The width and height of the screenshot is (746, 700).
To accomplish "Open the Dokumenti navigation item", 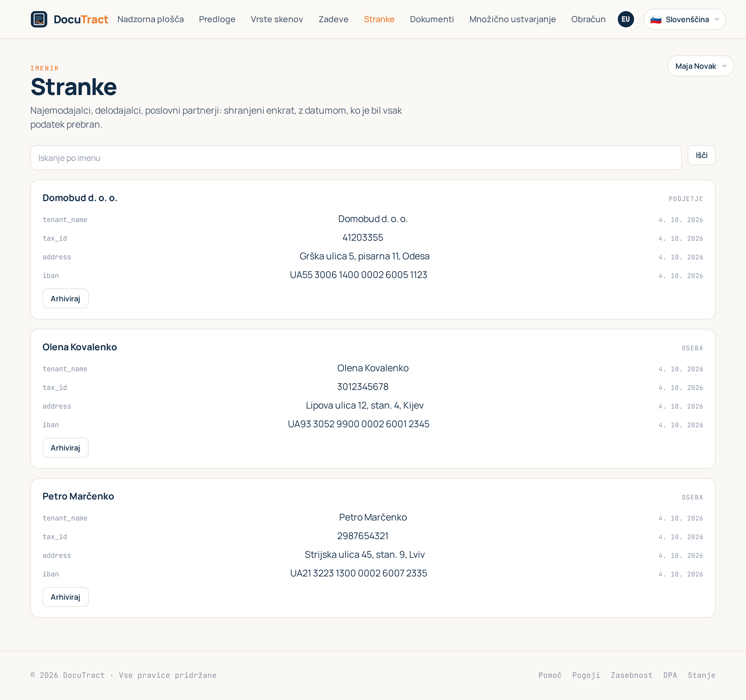I will coord(432,19).
